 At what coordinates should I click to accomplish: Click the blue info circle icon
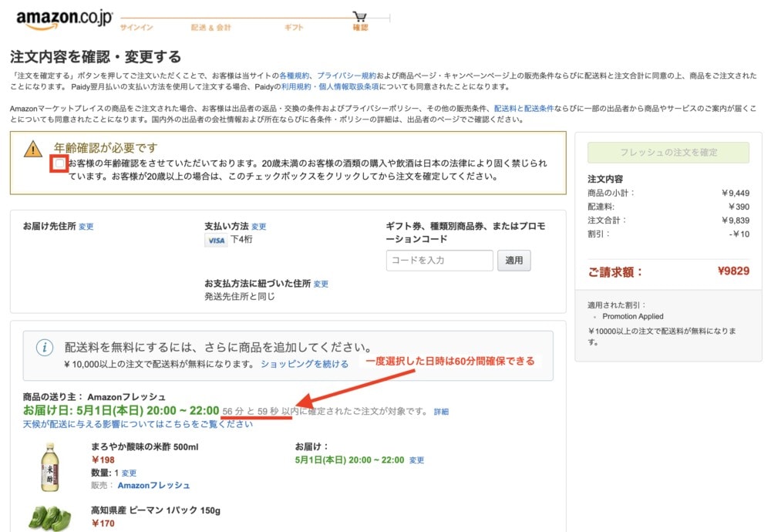[45, 348]
